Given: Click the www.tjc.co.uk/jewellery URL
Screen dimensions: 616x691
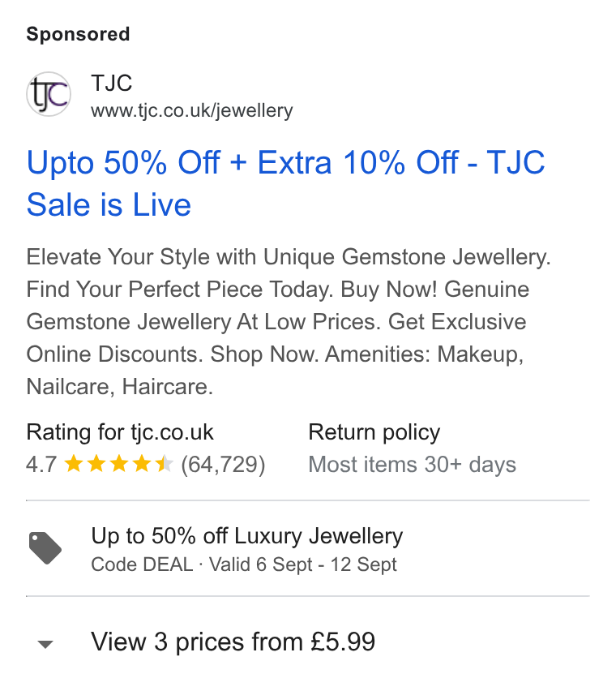Looking at the screenshot, I should (192, 110).
